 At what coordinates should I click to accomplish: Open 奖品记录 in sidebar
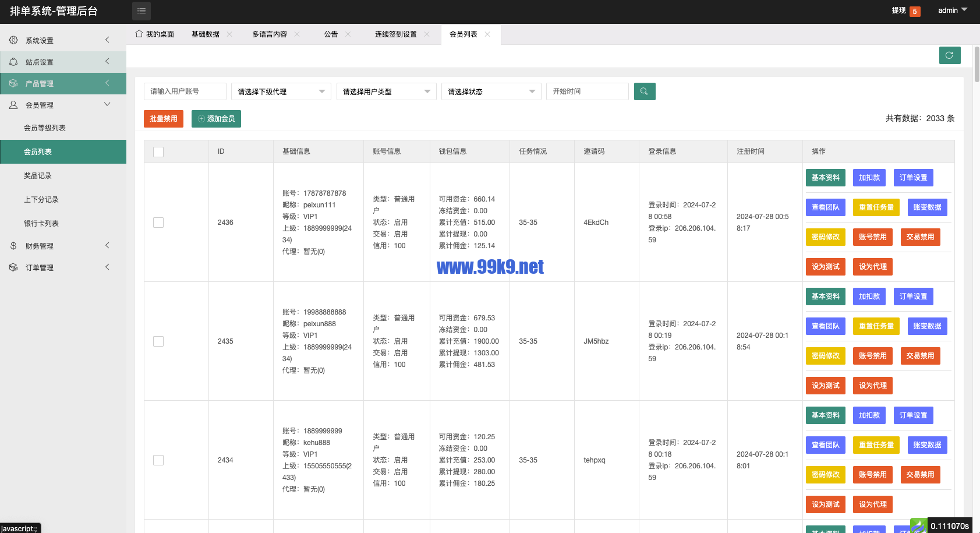point(63,176)
